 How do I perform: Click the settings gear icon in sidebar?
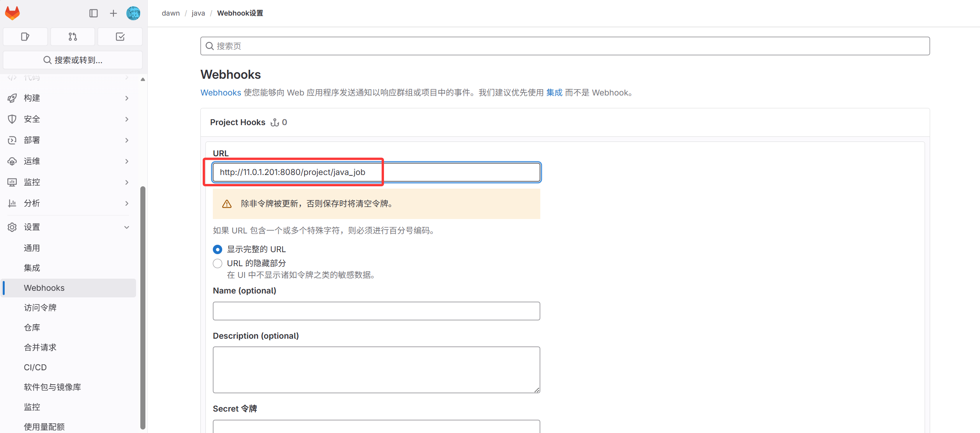[x=12, y=227]
